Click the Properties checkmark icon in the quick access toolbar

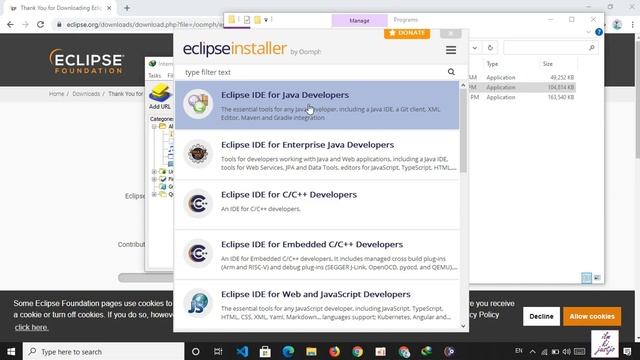click(x=247, y=20)
